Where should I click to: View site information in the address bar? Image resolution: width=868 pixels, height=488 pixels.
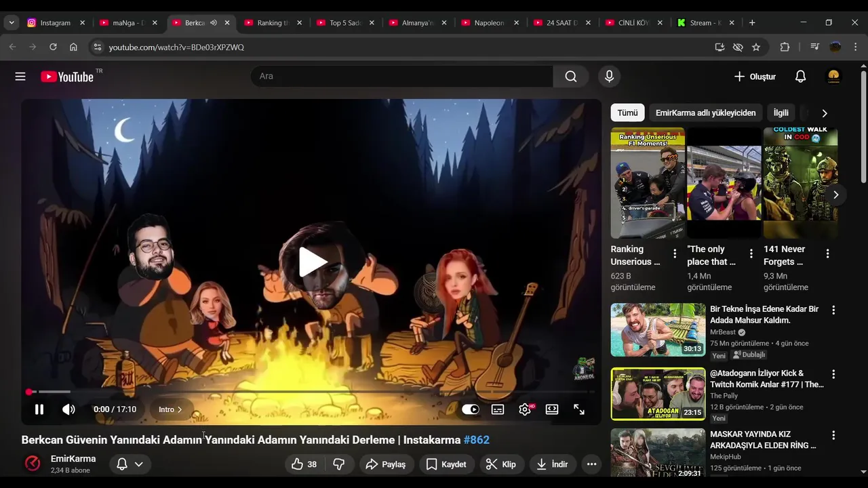coord(97,47)
